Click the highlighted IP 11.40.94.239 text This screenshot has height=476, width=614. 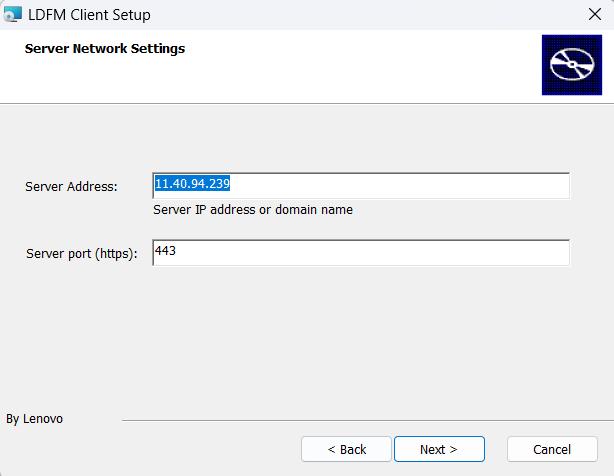[x=193, y=184]
